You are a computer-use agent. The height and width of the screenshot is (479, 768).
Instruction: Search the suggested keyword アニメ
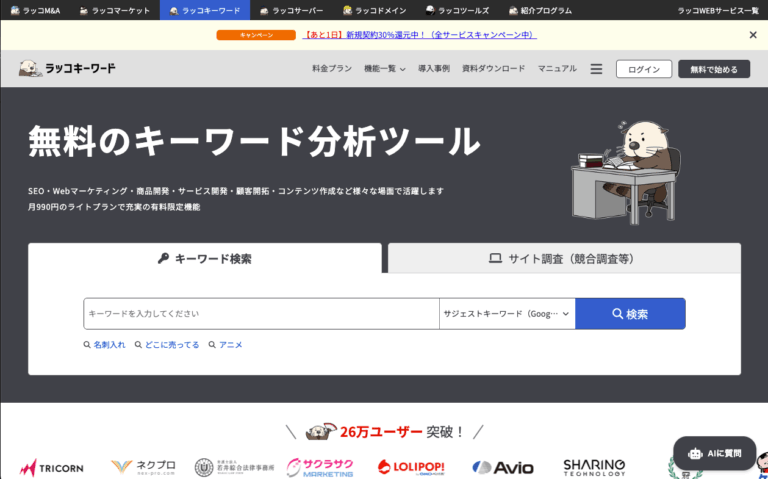point(225,345)
